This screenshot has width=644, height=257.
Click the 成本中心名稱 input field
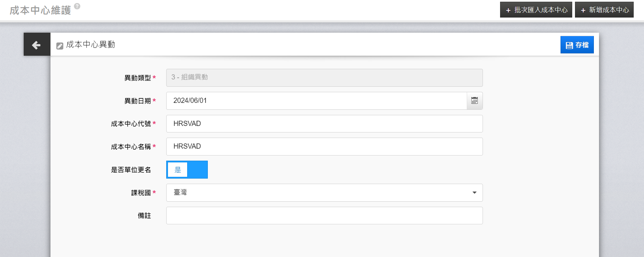324,147
